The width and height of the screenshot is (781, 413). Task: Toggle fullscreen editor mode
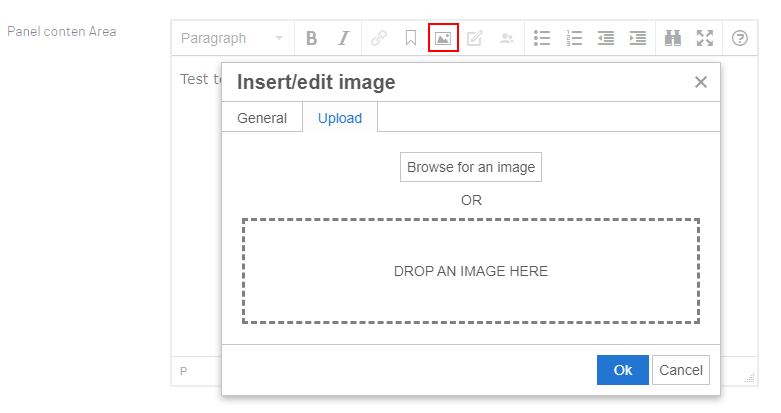click(705, 38)
